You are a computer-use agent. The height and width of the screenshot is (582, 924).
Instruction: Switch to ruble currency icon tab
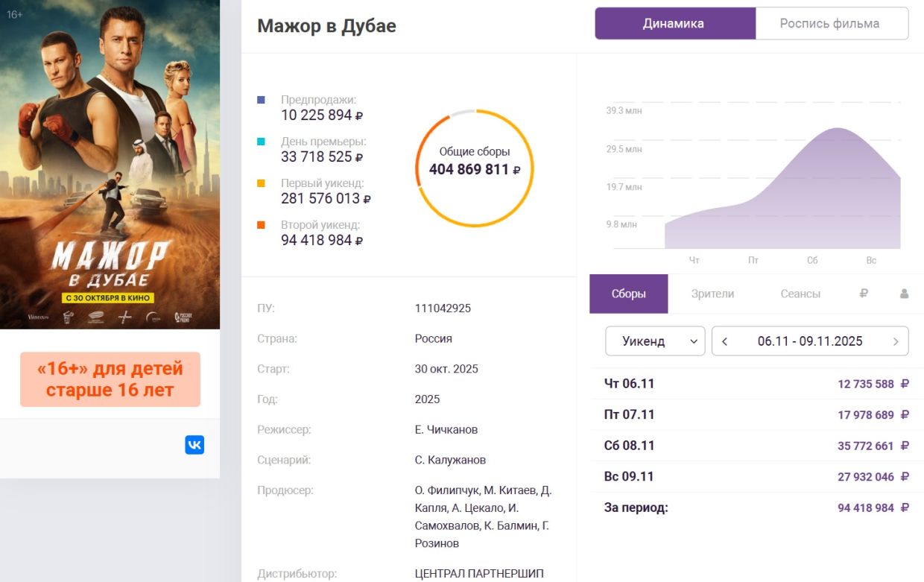point(864,294)
